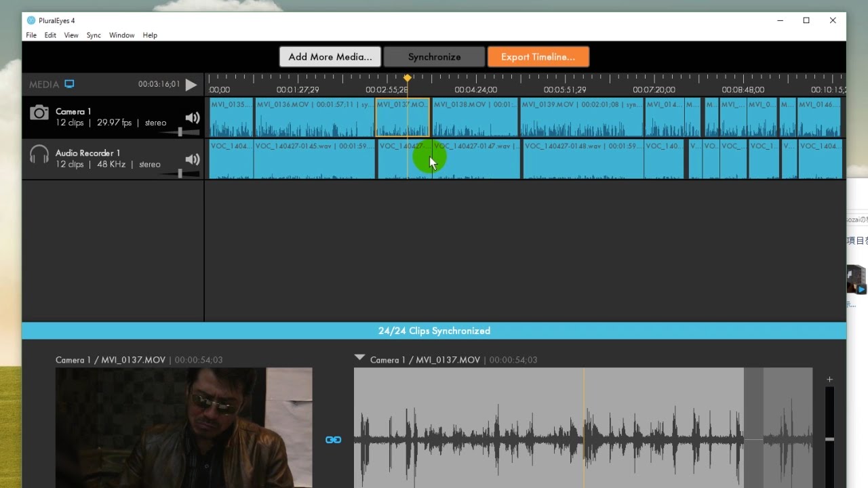This screenshot has height=488, width=868.
Task: Click the waveform display at the playhead line
Action: pos(584,428)
